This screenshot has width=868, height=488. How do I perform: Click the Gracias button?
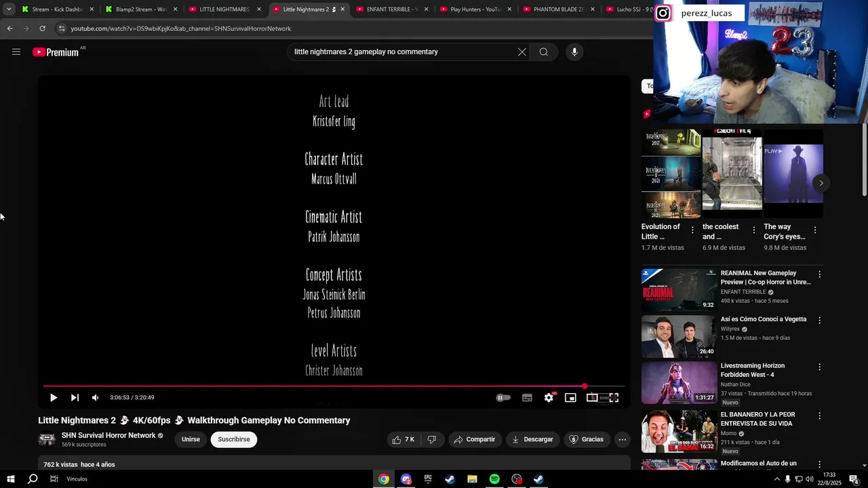click(x=587, y=439)
